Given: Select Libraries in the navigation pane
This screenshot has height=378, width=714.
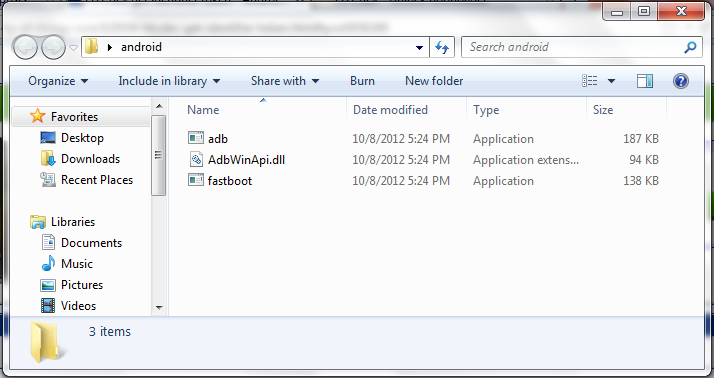Looking at the screenshot, I should pos(73,222).
